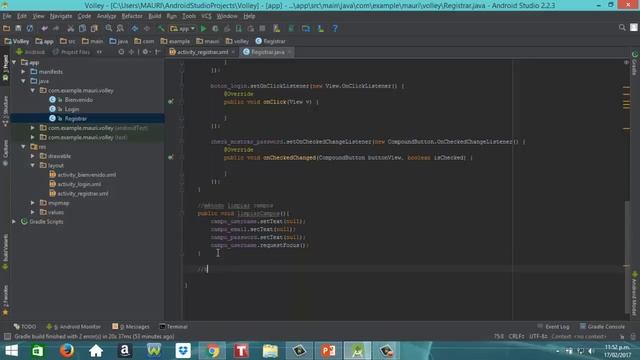
Task: Click the Save All toolbar icon
Action: pos(18,29)
